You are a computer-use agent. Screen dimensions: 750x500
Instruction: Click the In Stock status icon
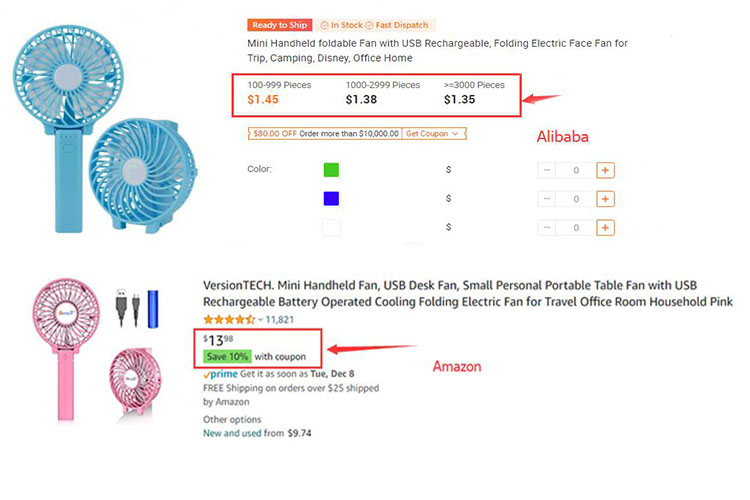(x=325, y=25)
